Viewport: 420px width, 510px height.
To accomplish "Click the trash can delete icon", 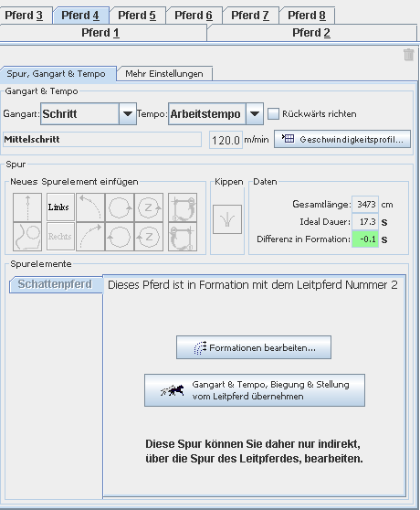I will pyautogui.click(x=409, y=55).
